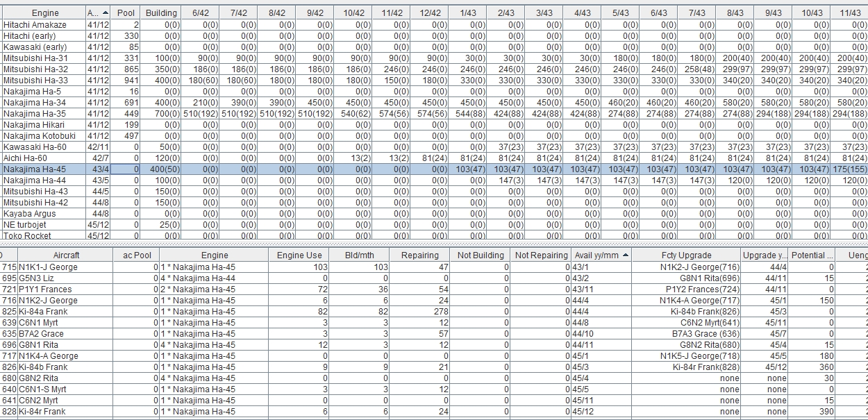Click the 1/43 month column header

(468, 12)
